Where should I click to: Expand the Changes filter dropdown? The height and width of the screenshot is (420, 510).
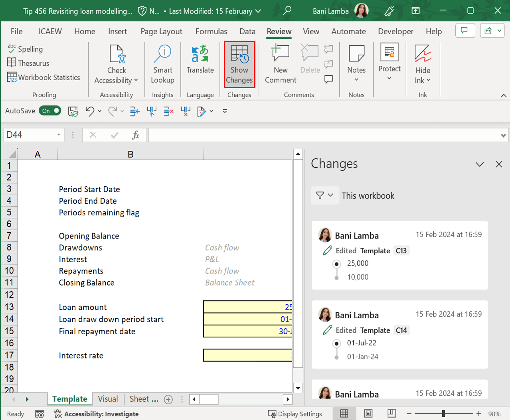coord(324,195)
